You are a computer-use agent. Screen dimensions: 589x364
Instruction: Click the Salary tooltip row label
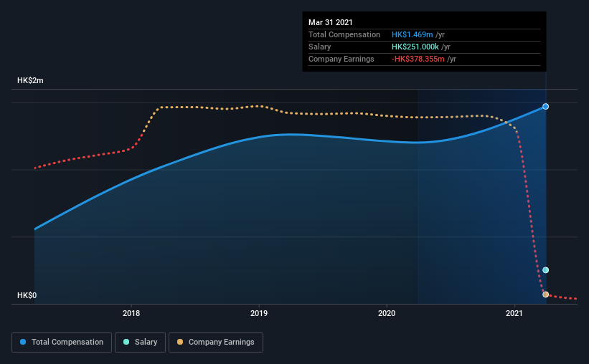[320, 47]
